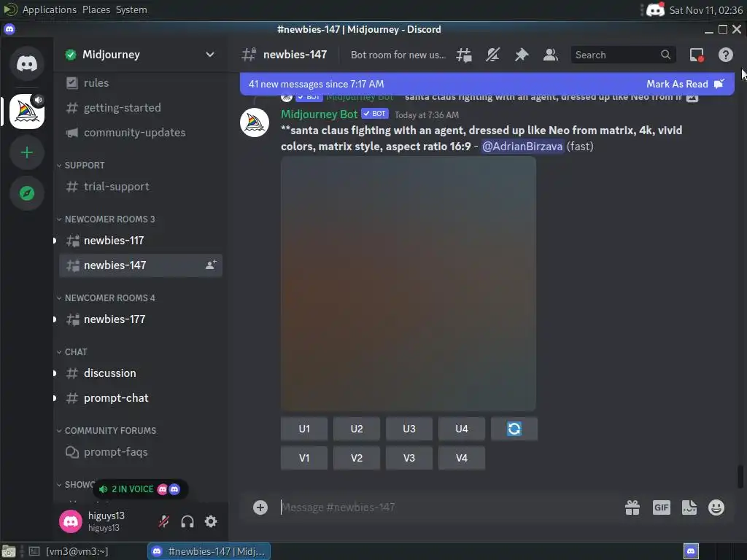Toggle notification settings bell icon
The image size is (747, 560).
492,55
